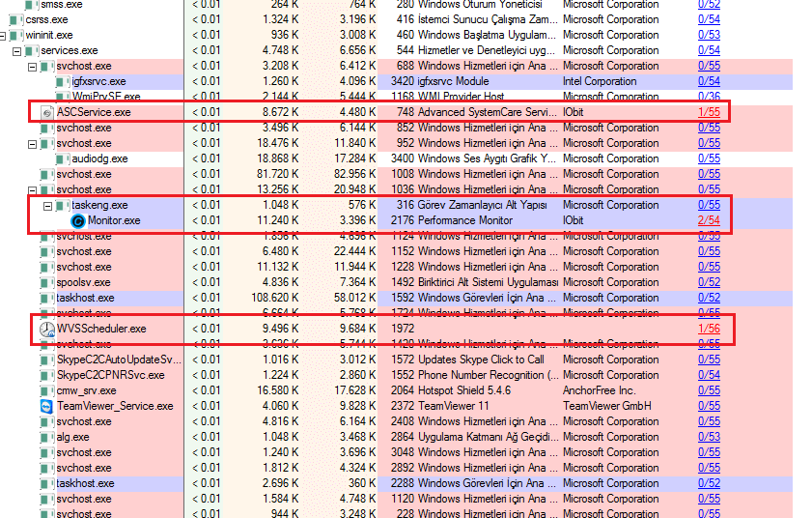
Task: Click the 'Hotspot Shield 5.4.6' description
Action: pyautogui.click(x=464, y=390)
